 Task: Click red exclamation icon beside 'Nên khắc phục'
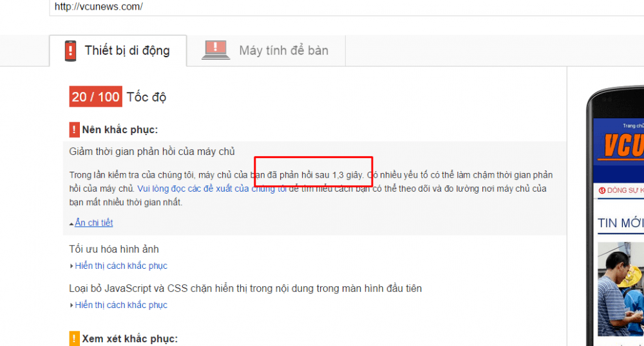pos(74,130)
